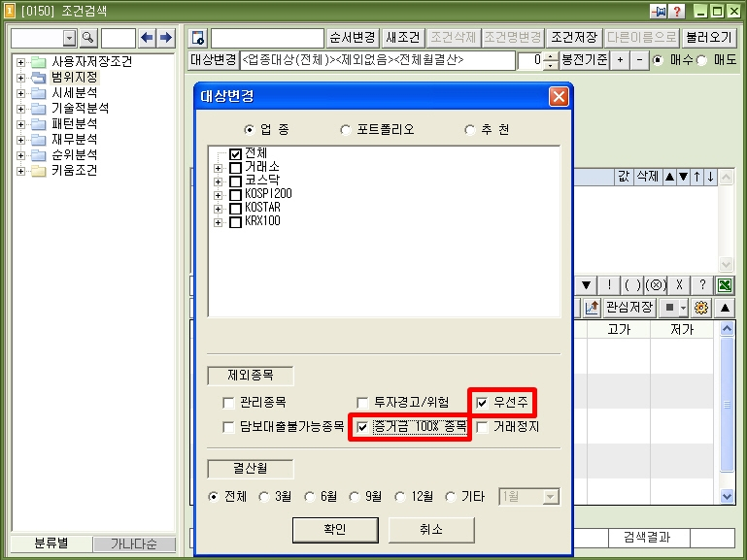Screen dimensions: 747x560
Task: Click the condition name input field
Action: coord(267,39)
